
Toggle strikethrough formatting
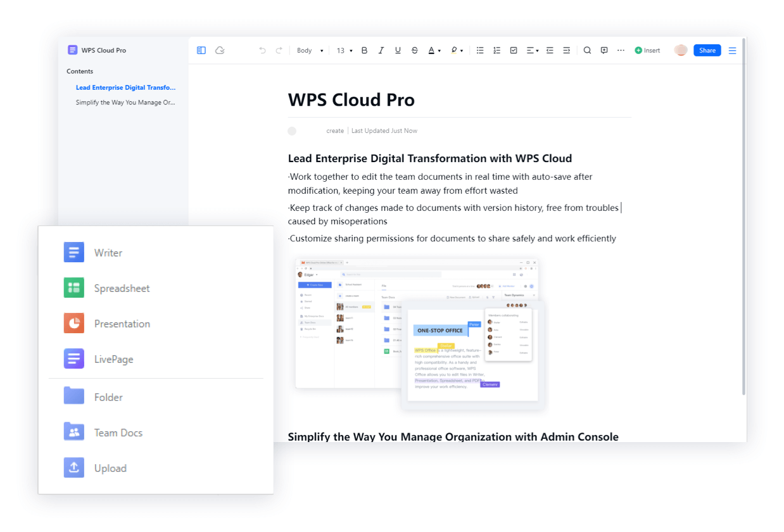tap(415, 51)
